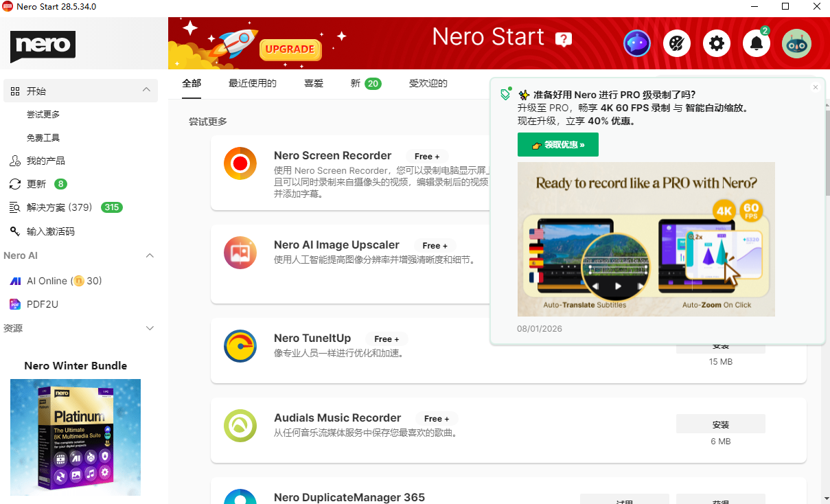Click the Audials Music Recorder icon
Image resolution: width=830 pixels, height=504 pixels.
click(240, 426)
